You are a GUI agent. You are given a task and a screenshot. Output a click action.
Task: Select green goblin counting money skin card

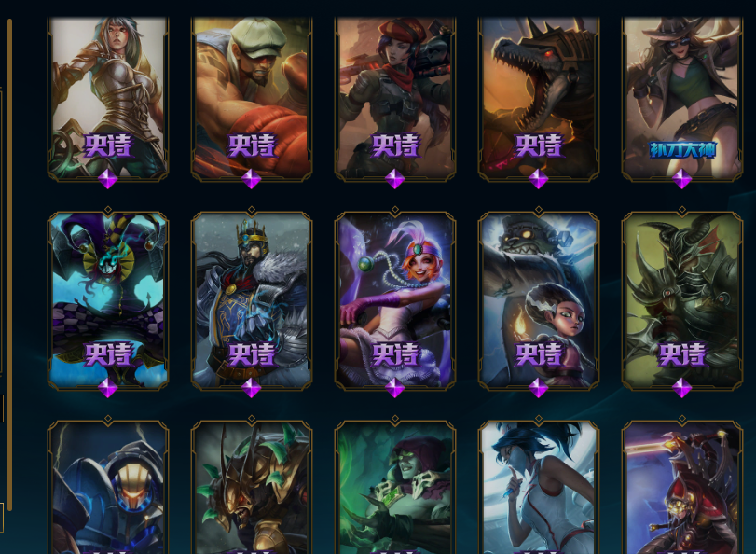coord(395,488)
